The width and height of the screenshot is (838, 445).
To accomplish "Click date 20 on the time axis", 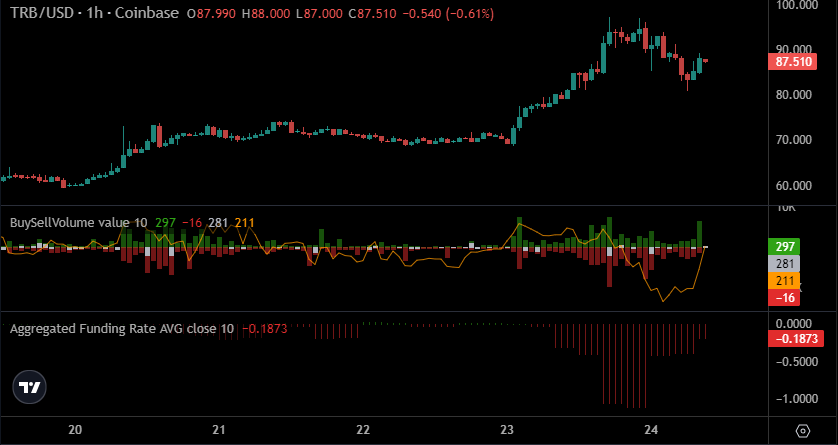I will pyautogui.click(x=75, y=430).
